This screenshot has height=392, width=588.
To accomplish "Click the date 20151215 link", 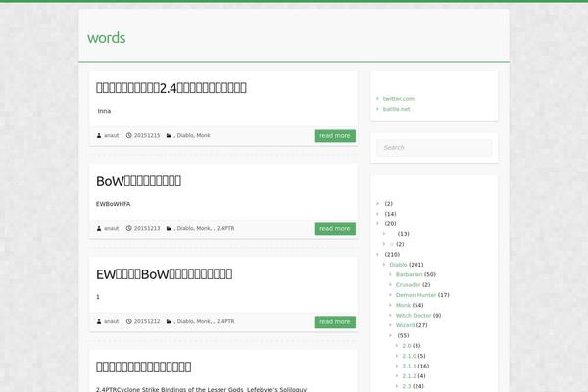I will point(147,136).
